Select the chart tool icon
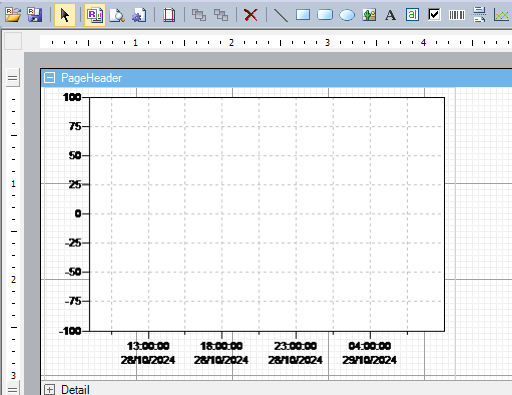Viewport: 512px width, 395px height. coord(502,15)
